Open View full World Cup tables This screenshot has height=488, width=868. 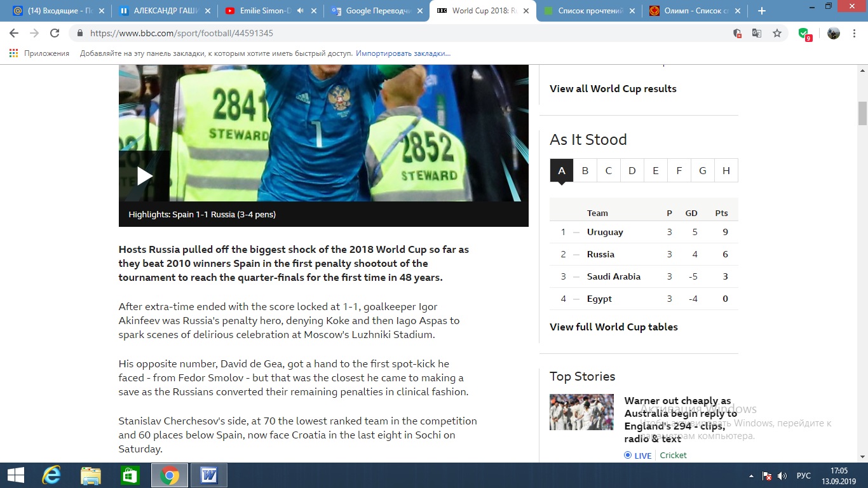(614, 327)
